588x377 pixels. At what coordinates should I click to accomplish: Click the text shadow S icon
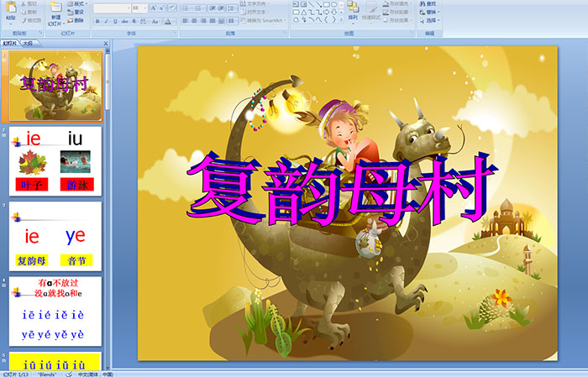[134, 21]
